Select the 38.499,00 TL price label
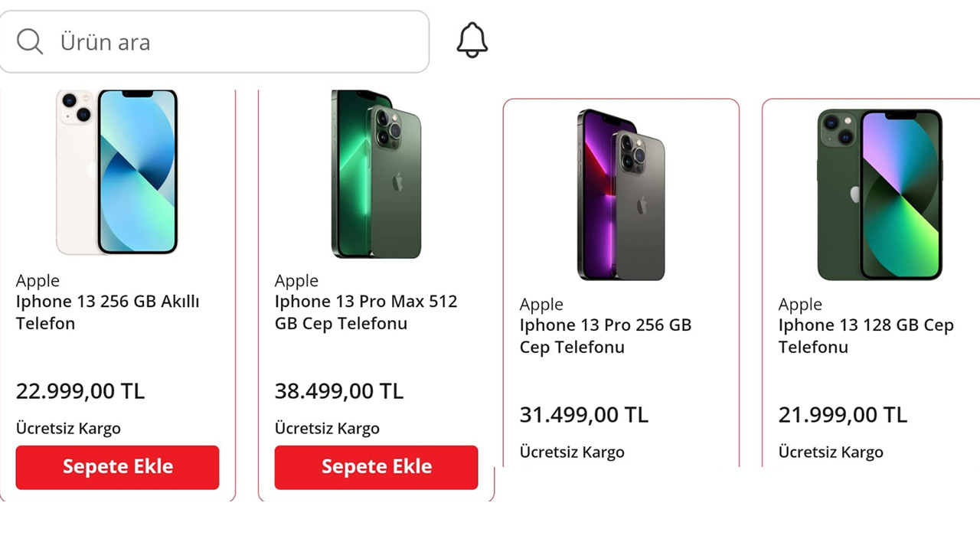Image resolution: width=980 pixels, height=539 pixels. pyautogui.click(x=338, y=391)
